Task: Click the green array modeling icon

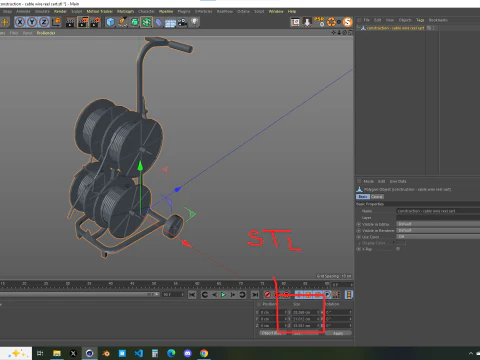Action: (x=146, y=22)
